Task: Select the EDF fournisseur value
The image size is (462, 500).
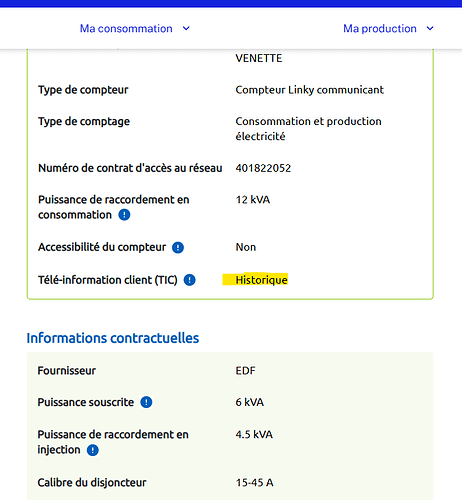Action: pos(245,371)
